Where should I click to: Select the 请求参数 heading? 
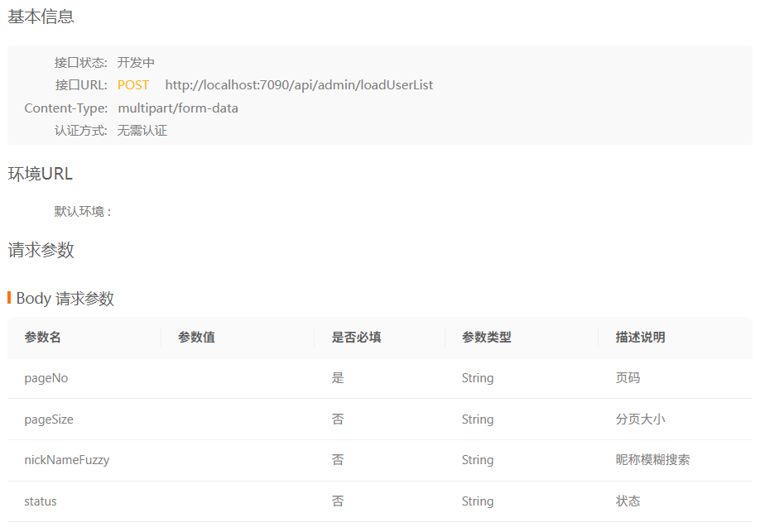[41, 250]
